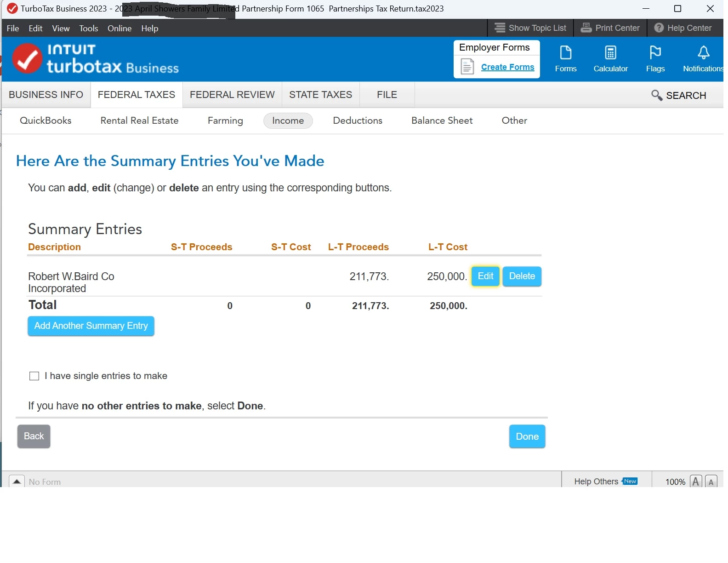728x563 pixels.
Task: Switch to STATE TAXES tab
Action: 320,95
